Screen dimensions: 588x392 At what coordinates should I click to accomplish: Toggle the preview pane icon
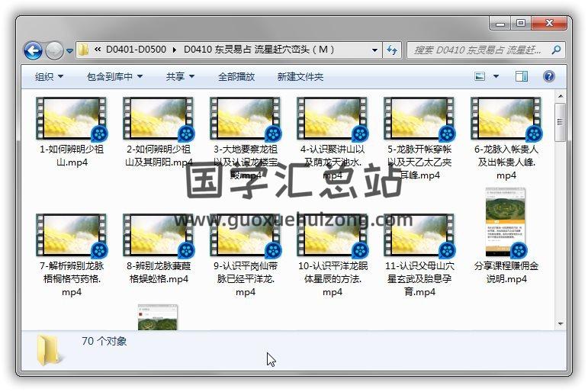tap(522, 76)
